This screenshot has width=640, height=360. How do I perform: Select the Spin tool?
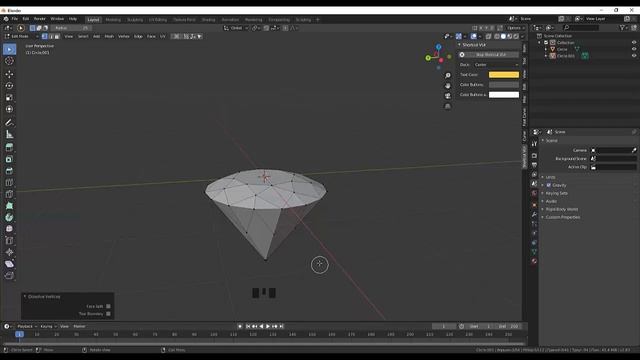9,217
